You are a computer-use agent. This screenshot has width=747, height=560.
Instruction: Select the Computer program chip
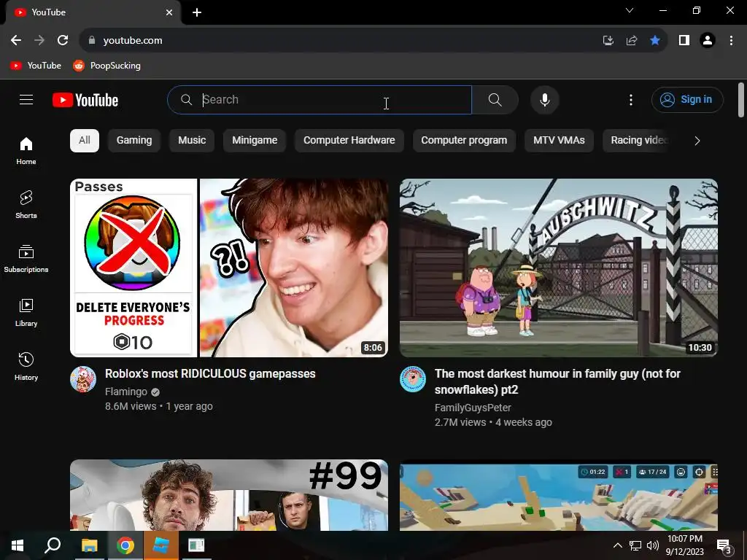click(464, 141)
